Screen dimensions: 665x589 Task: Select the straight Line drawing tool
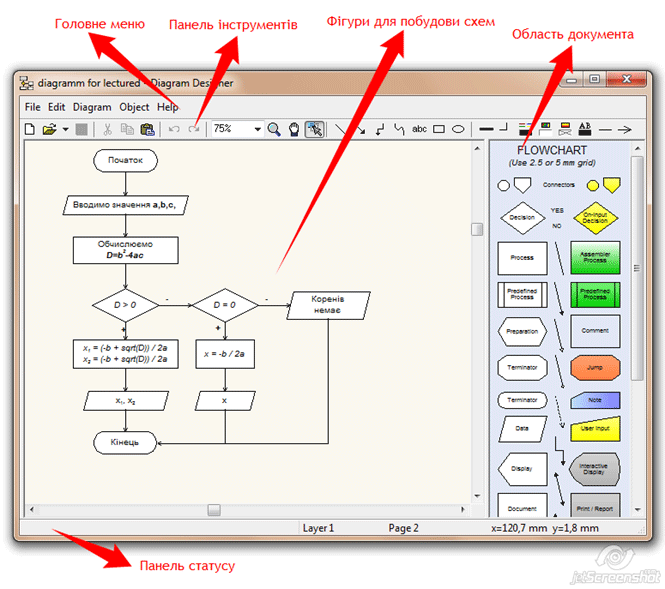(x=341, y=129)
